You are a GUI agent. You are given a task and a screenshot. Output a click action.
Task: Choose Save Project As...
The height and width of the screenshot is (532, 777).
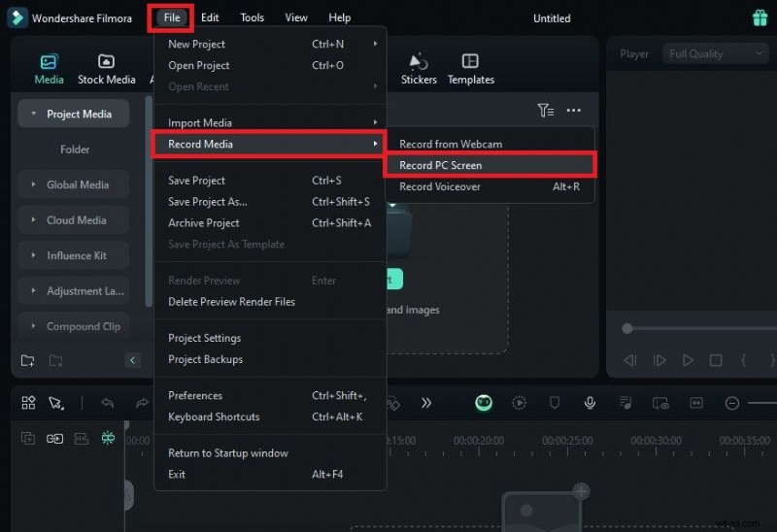(x=270, y=202)
